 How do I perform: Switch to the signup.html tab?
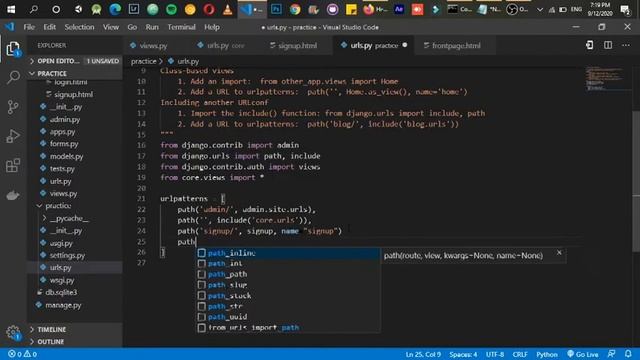pyautogui.click(x=297, y=45)
